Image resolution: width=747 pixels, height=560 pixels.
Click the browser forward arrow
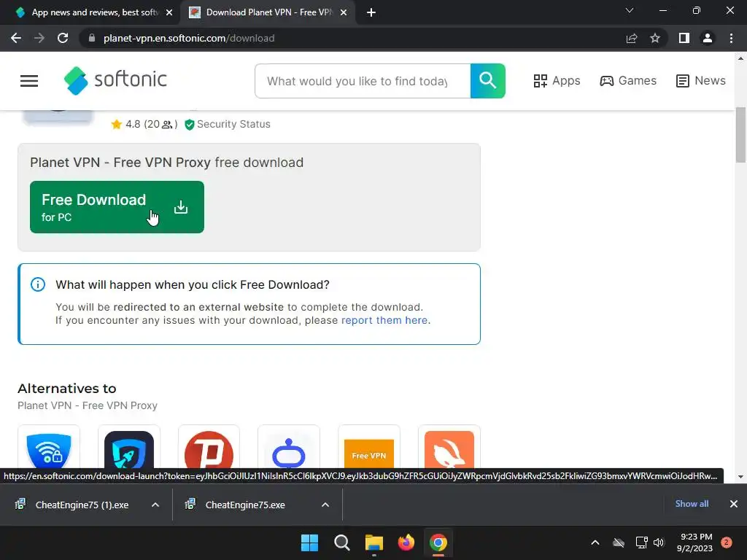pyautogui.click(x=39, y=38)
